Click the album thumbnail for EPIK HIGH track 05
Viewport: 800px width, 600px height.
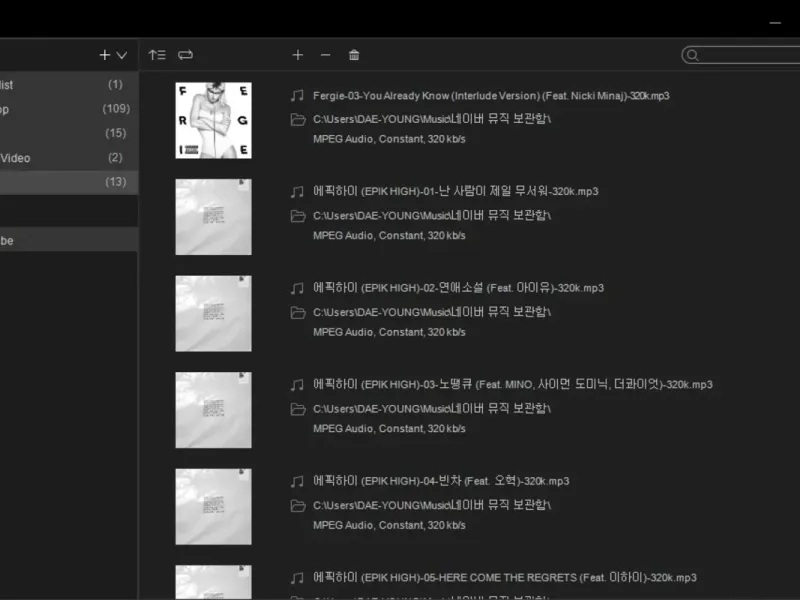pyautogui.click(x=213, y=582)
